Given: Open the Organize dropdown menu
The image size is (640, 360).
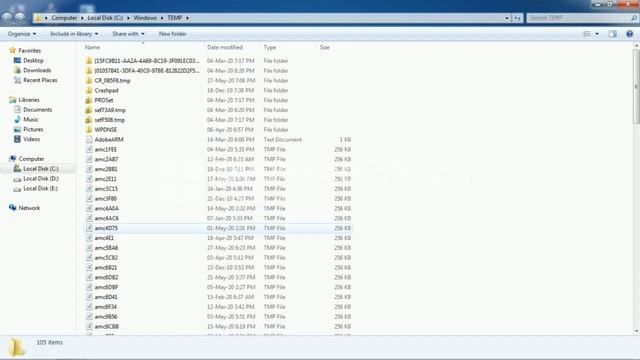Looking at the screenshot, I should pyautogui.click(x=22, y=34).
